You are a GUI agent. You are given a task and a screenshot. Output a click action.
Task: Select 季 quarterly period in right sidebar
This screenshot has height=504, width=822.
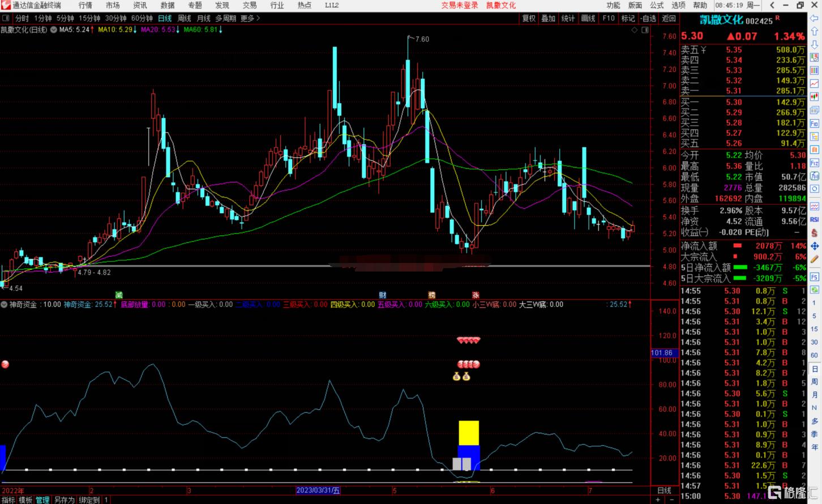(815, 434)
